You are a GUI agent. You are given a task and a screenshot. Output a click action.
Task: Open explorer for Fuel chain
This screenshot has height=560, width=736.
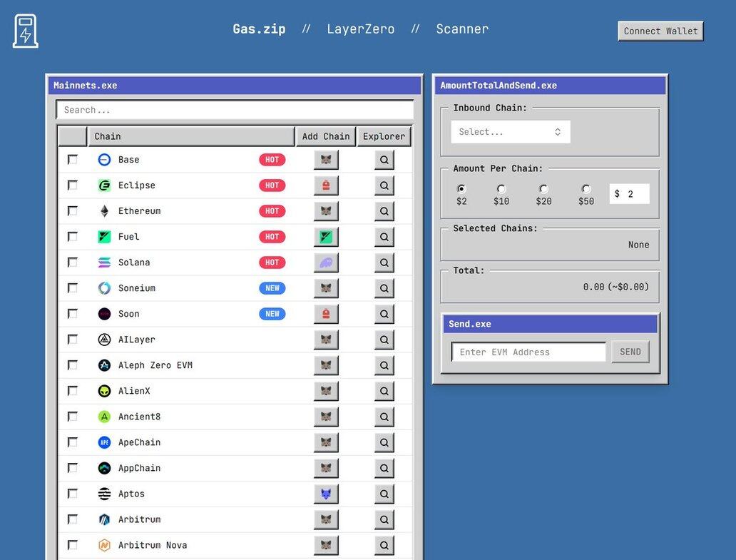click(384, 237)
